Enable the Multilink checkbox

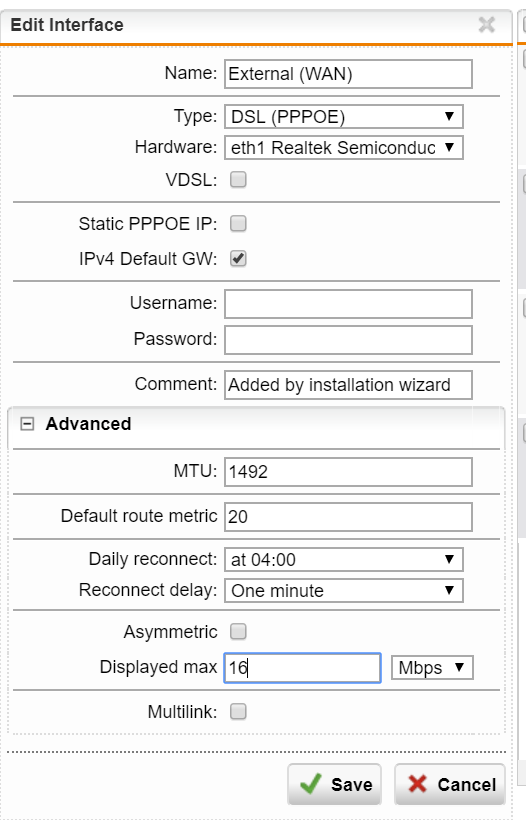238,712
